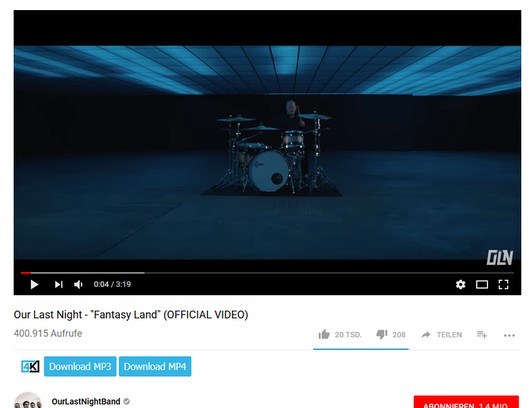Like the video with thumbs up
Screen dimensions: 532x408
pyautogui.click(x=340, y=335)
